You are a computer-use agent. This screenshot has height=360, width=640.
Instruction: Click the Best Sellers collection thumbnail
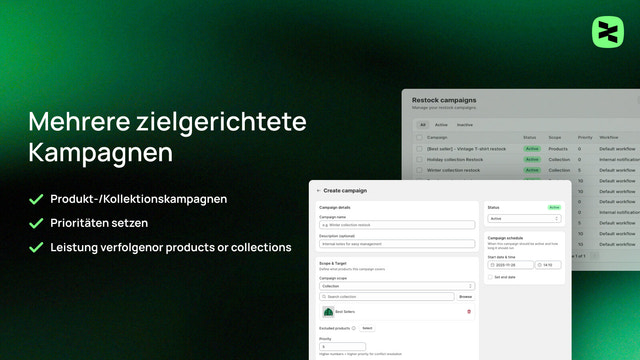click(328, 312)
